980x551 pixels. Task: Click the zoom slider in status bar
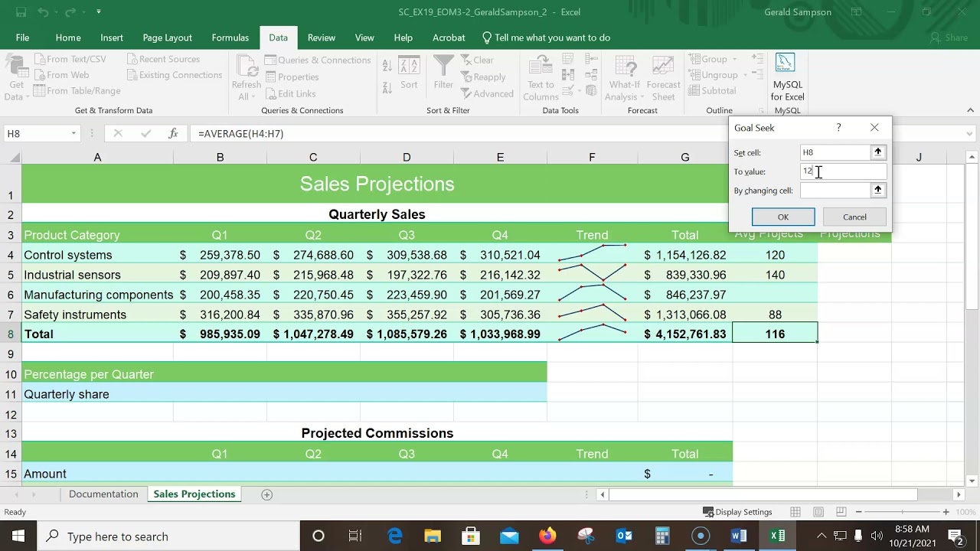(x=901, y=512)
